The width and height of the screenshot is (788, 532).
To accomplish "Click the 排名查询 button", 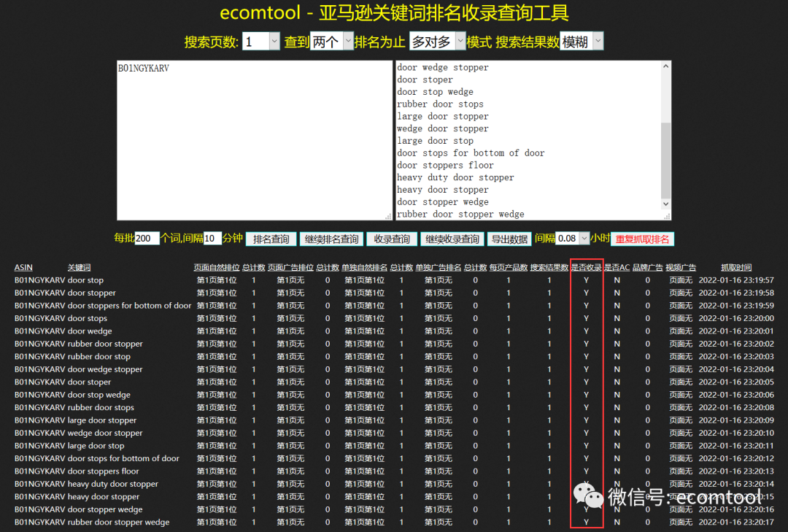I will [x=271, y=239].
